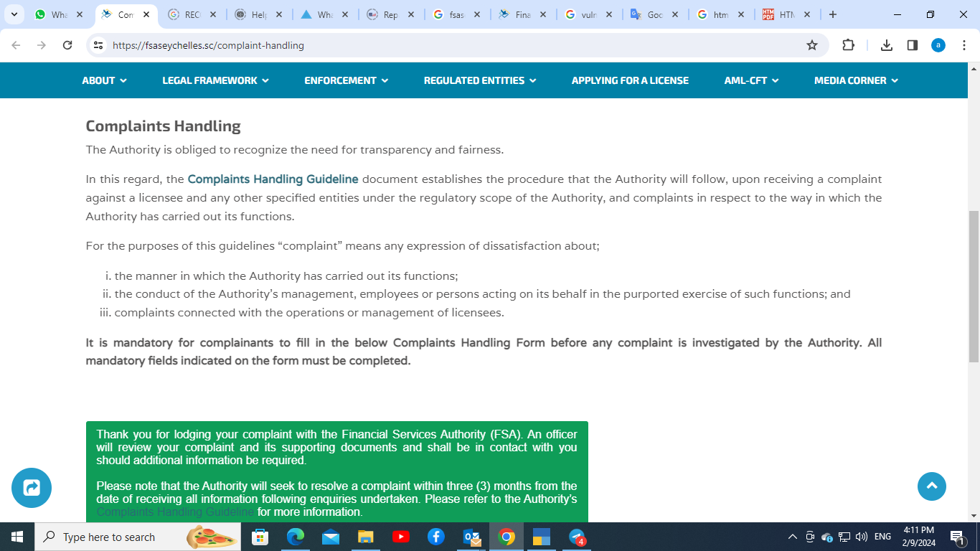Image resolution: width=980 pixels, height=551 pixels.
Task: Switch to the HTML to PDF tab
Action: 785,14
